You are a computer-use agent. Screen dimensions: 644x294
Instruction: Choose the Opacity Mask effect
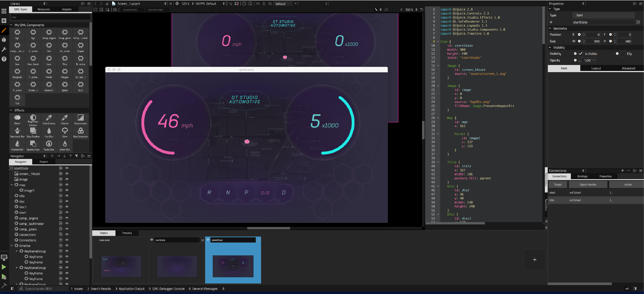pyautogui.click(x=33, y=146)
